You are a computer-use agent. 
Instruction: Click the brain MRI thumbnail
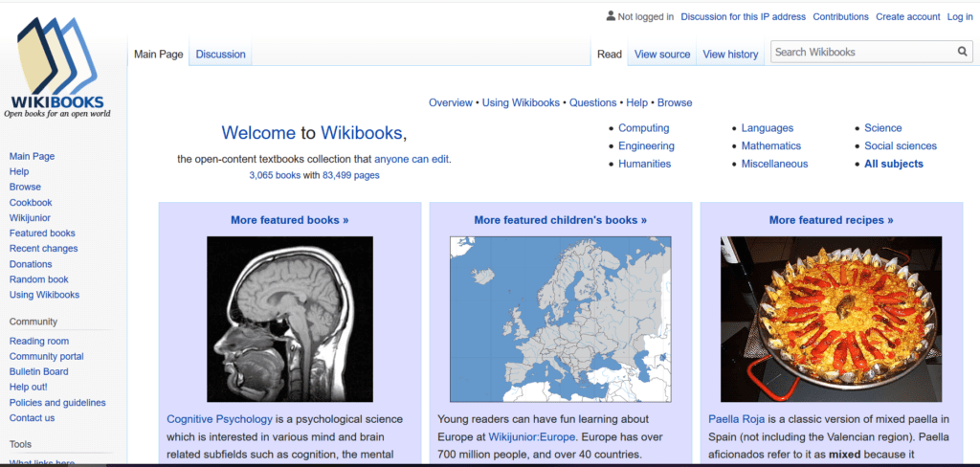pyautogui.click(x=289, y=319)
